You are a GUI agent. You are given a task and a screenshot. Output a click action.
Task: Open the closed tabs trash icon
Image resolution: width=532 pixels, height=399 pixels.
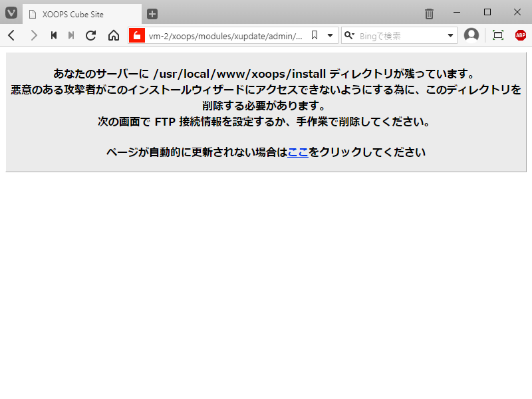click(429, 14)
